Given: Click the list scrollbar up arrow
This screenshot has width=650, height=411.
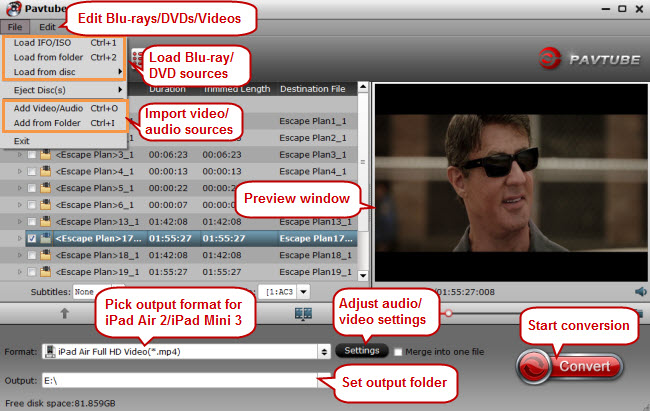Looking at the screenshot, I should point(363,87).
